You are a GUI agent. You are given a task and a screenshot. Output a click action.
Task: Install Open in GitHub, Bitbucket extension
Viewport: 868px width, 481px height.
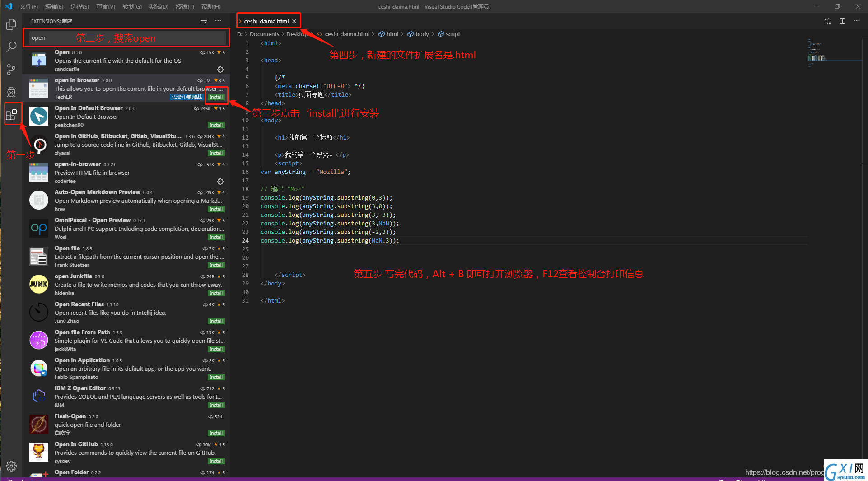coord(216,153)
